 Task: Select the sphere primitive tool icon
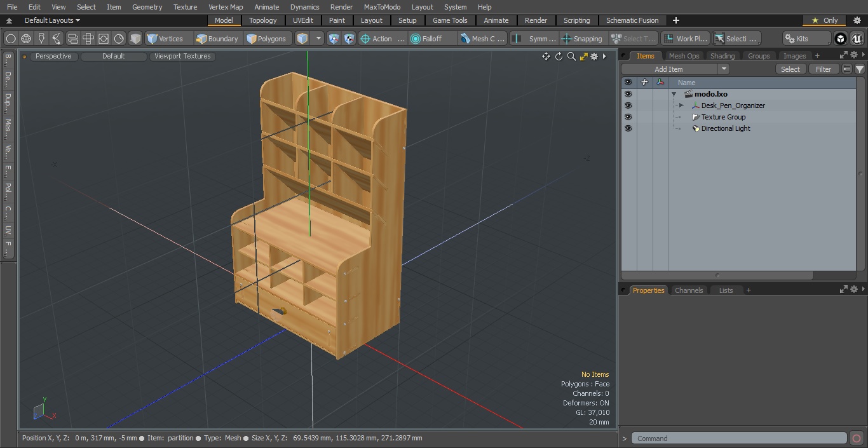tap(11, 39)
